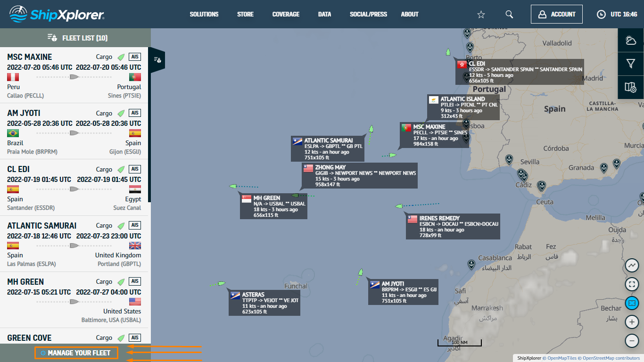The height and width of the screenshot is (362, 644).
Task: Click the United Kingdom flag in ATLANTIC SAMURAI row
Action: click(x=135, y=246)
